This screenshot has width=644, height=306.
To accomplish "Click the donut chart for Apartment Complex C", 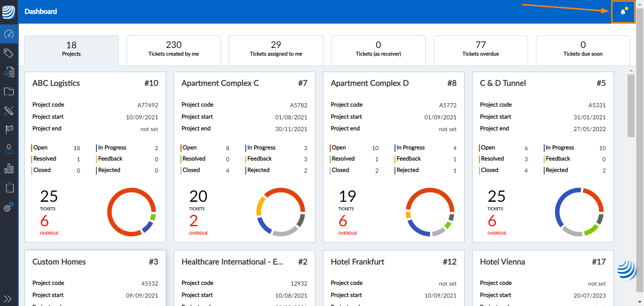I will (281, 212).
